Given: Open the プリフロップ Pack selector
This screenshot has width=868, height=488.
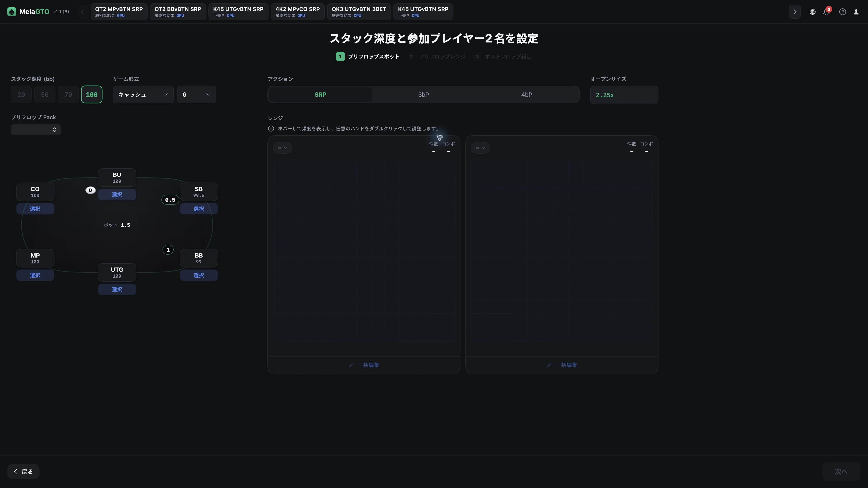Looking at the screenshot, I should tap(36, 130).
